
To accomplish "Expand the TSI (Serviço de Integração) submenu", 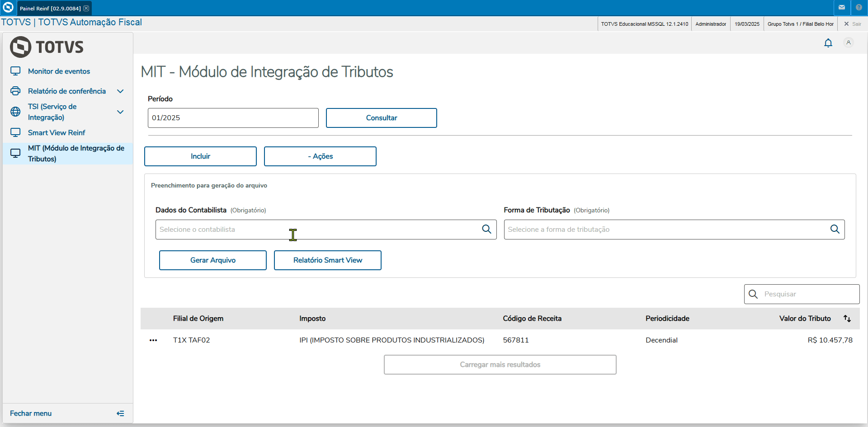I will 120,112.
